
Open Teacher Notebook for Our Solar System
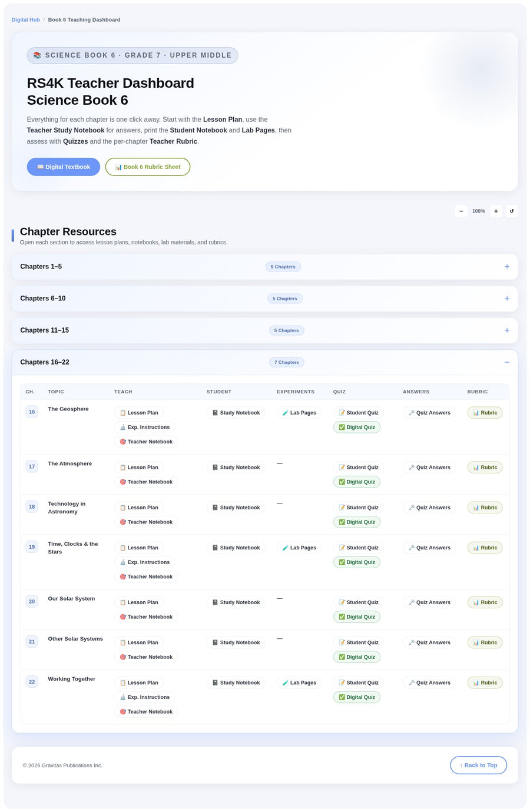click(x=146, y=617)
